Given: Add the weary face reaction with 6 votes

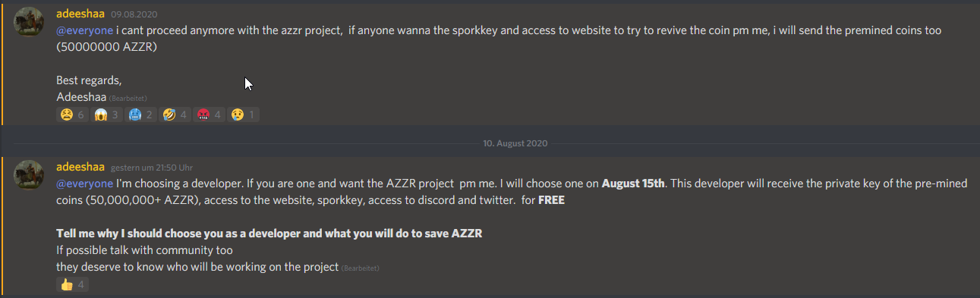Looking at the screenshot, I should pos(73,115).
